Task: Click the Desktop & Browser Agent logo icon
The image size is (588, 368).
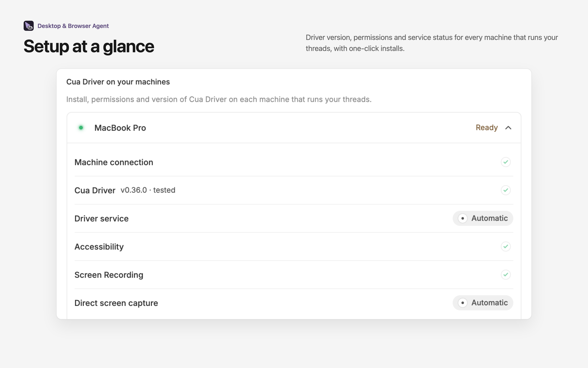Action: tap(29, 26)
